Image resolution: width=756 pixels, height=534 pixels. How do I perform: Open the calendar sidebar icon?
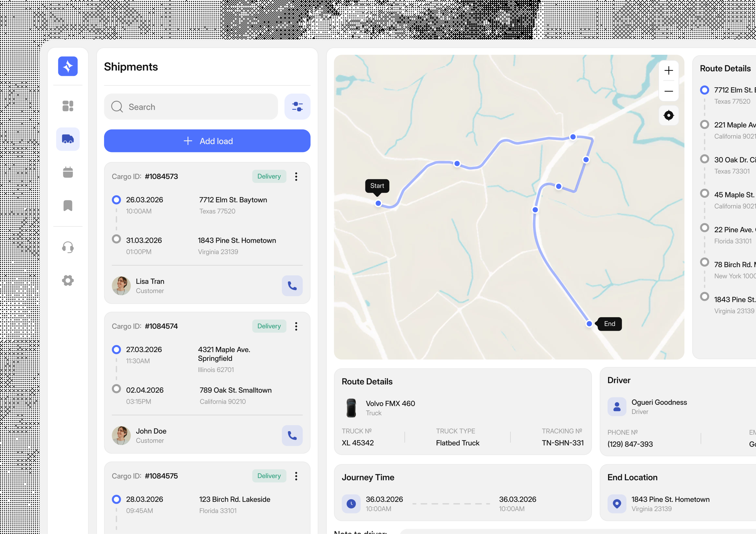68,172
